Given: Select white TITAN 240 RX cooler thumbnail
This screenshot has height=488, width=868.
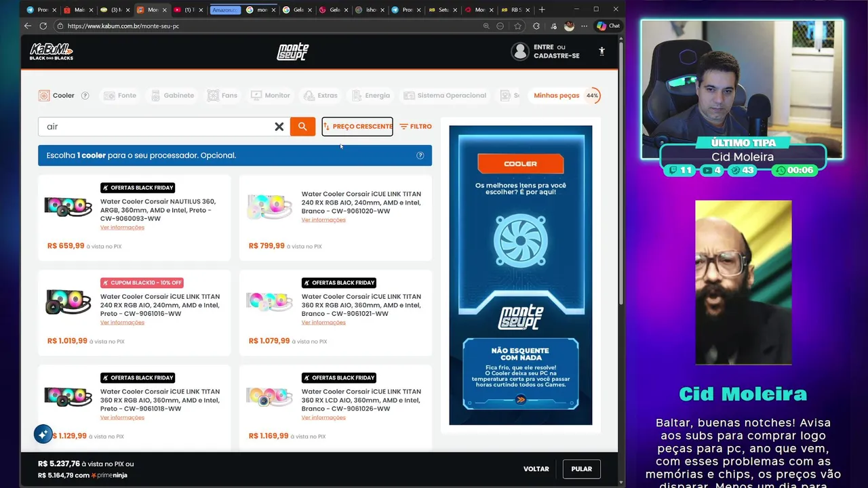Looking at the screenshot, I should tap(270, 207).
